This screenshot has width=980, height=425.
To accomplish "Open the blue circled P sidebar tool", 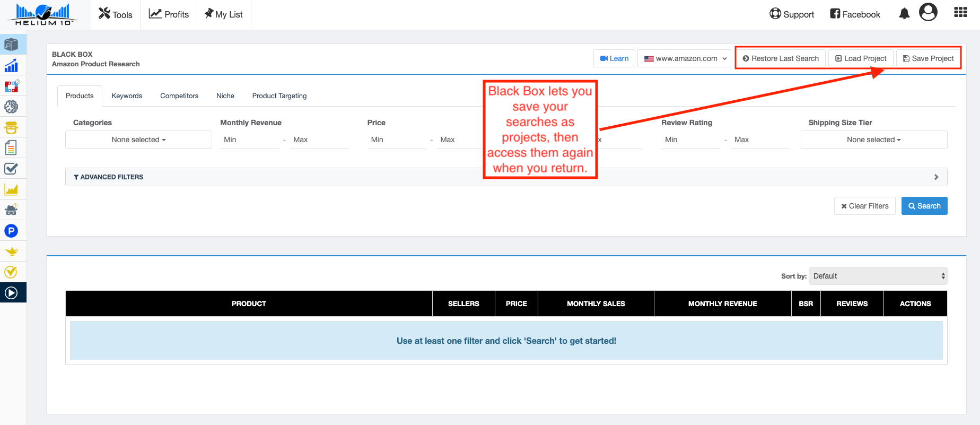I will tap(12, 231).
